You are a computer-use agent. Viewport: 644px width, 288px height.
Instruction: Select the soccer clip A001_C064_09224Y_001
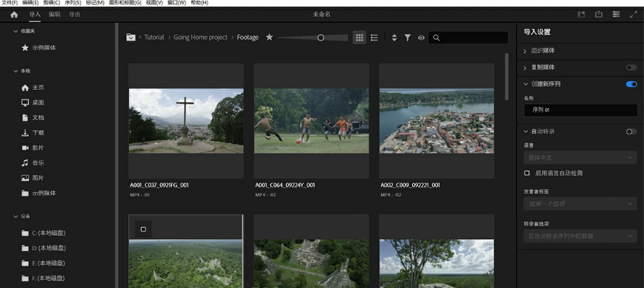click(312, 121)
